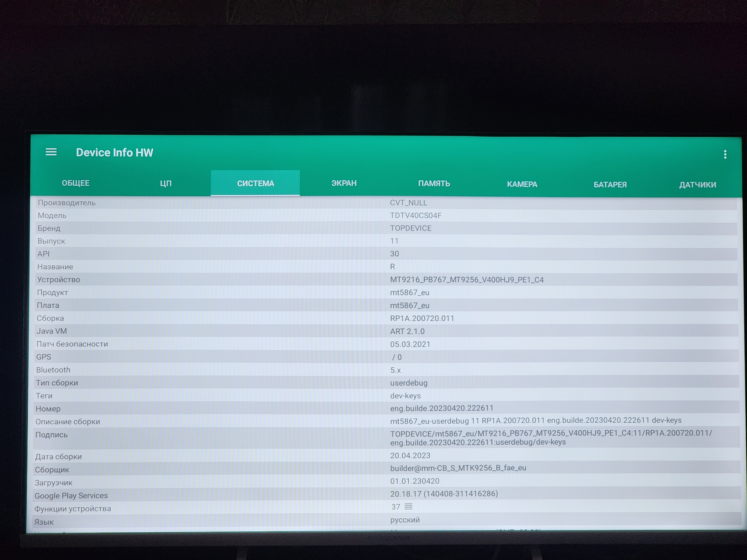
Task: Select the Название row label
Action: click(x=55, y=267)
